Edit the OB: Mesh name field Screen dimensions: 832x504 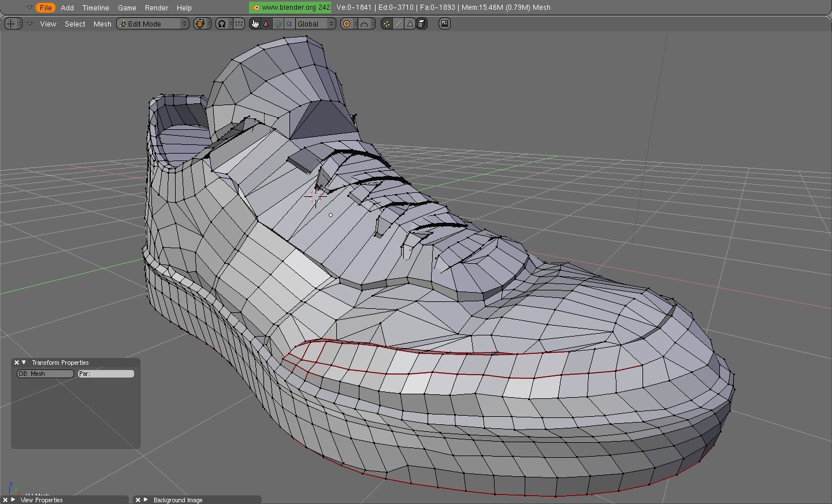(x=46, y=374)
